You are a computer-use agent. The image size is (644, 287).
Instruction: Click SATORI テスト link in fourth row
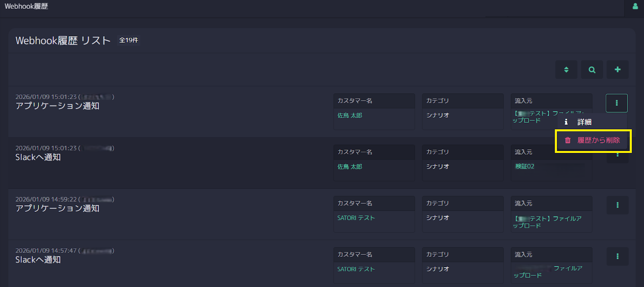pos(356,269)
